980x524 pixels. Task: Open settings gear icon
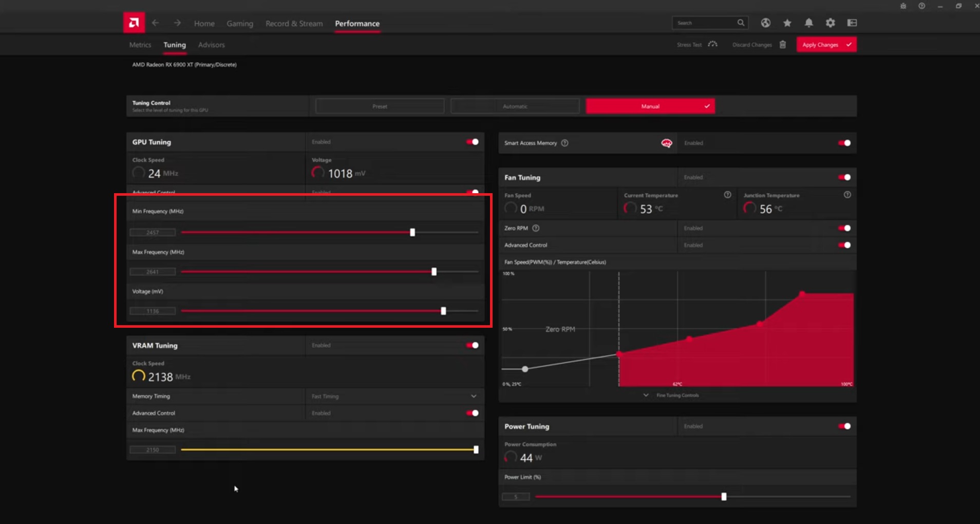coord(830,23)
